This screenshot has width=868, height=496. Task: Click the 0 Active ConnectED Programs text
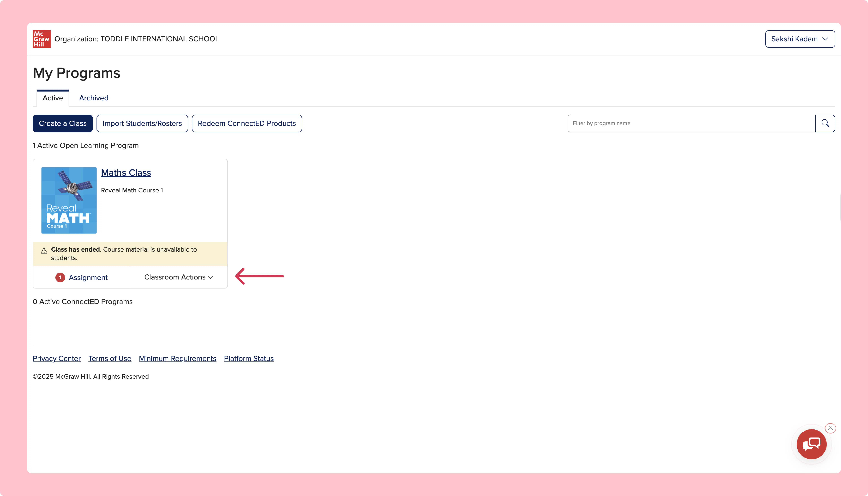(83, 302)
